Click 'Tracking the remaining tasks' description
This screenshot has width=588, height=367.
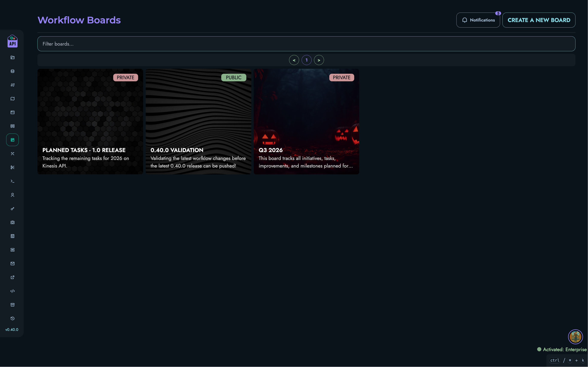(86, 162)
